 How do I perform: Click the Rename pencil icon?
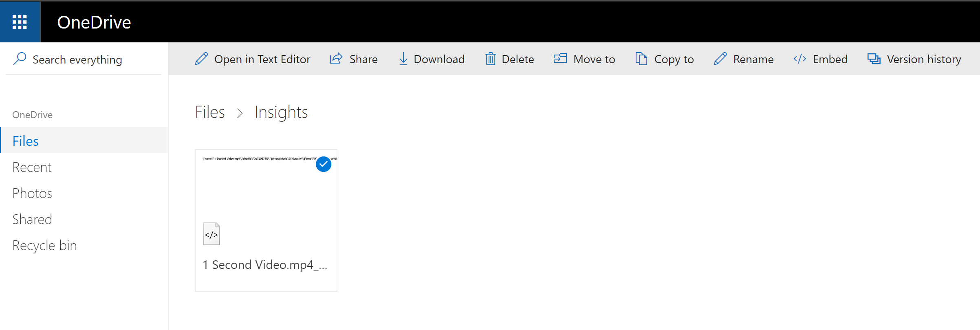(x=720, y=59)
